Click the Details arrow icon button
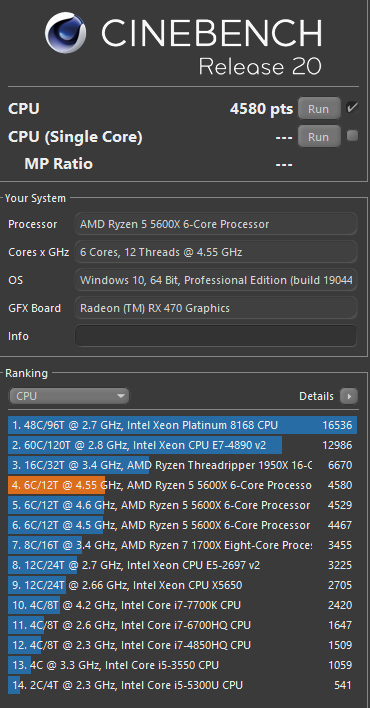 coord(349,396)
